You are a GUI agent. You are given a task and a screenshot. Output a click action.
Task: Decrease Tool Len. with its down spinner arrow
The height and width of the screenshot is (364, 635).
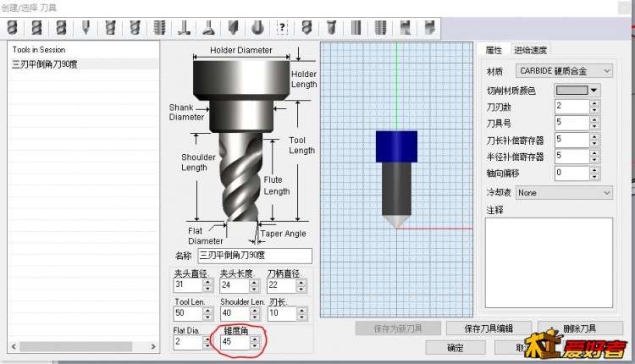(x=207, y=317)
